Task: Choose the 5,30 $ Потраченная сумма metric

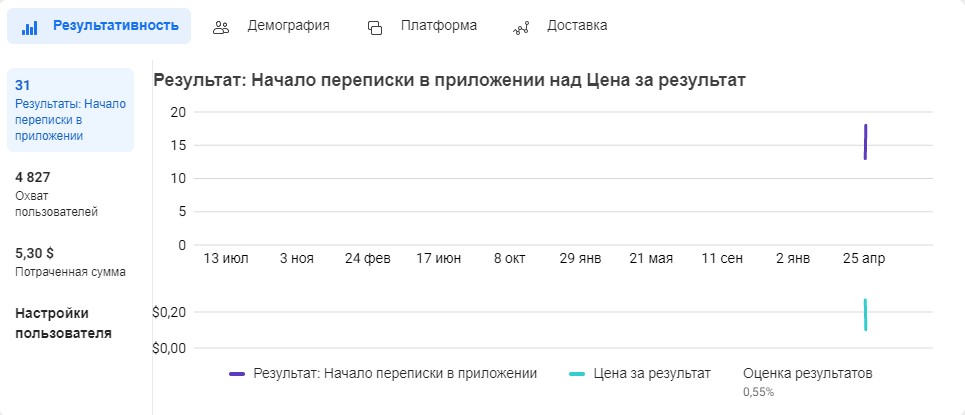Action: tap(70, 262)
